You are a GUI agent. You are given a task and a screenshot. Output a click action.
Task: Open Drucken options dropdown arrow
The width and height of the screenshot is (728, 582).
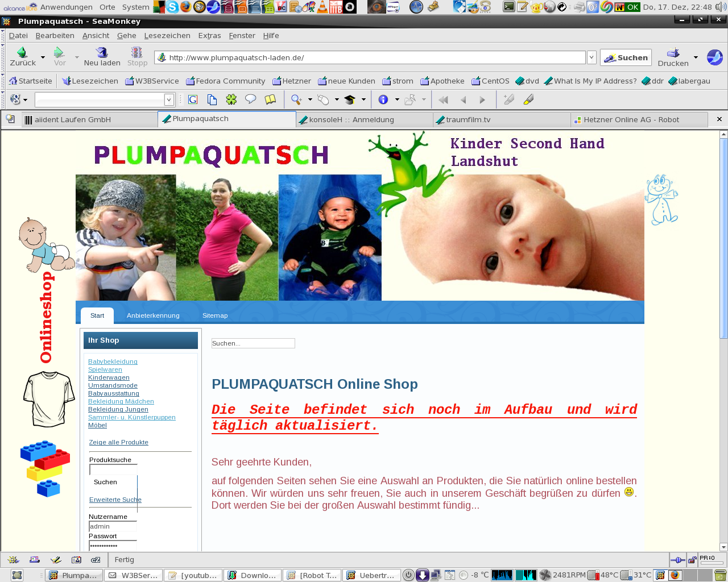click(x=696, y=57)
